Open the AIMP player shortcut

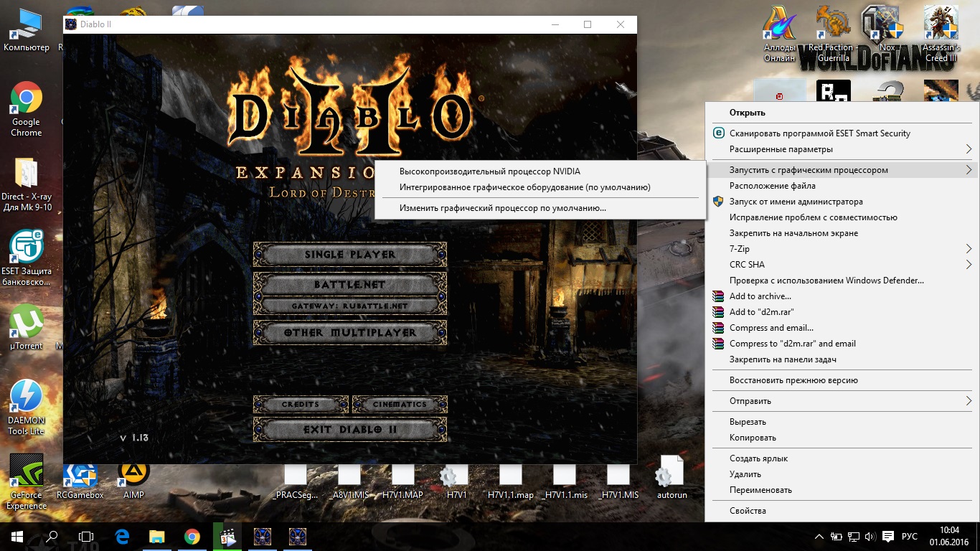[x=133, y=474]
